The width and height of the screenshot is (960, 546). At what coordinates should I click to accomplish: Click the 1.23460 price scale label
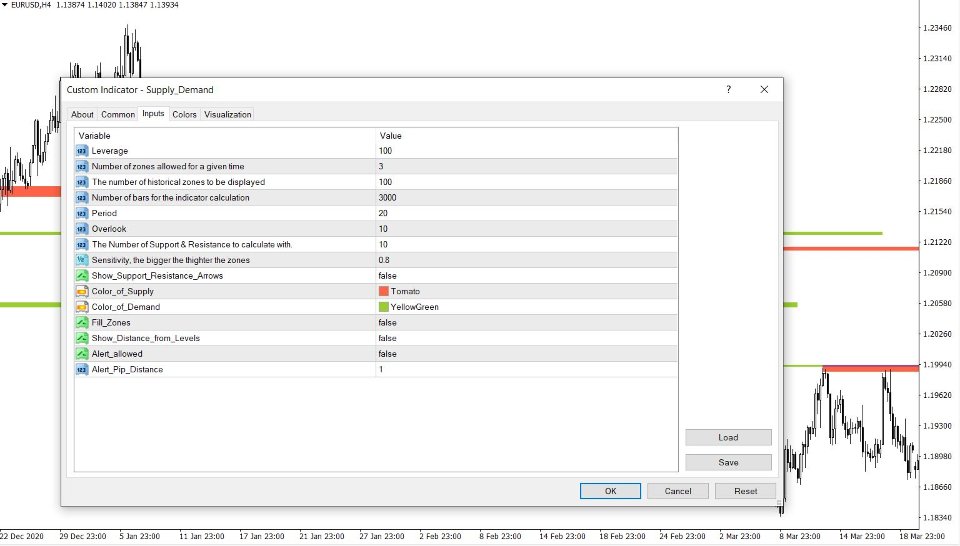tap(937, 28)
